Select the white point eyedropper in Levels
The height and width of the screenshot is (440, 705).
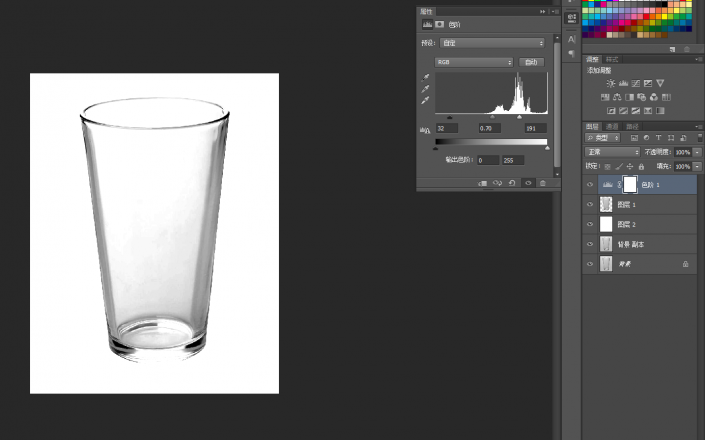(x=425, y=100)
